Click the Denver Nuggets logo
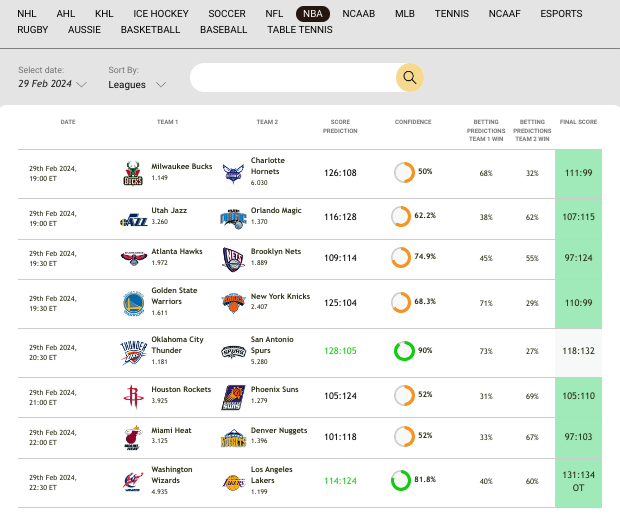The image size is (620, 525). [233, 438]
